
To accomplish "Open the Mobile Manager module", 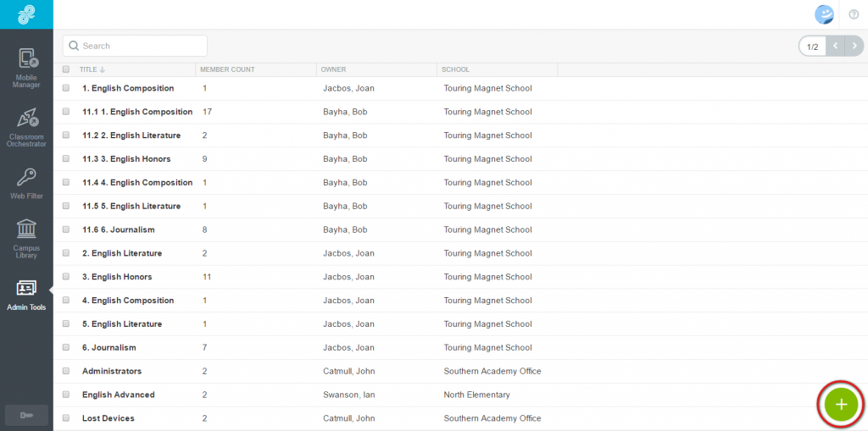I will pyautogui.click(x=26, y=68).
